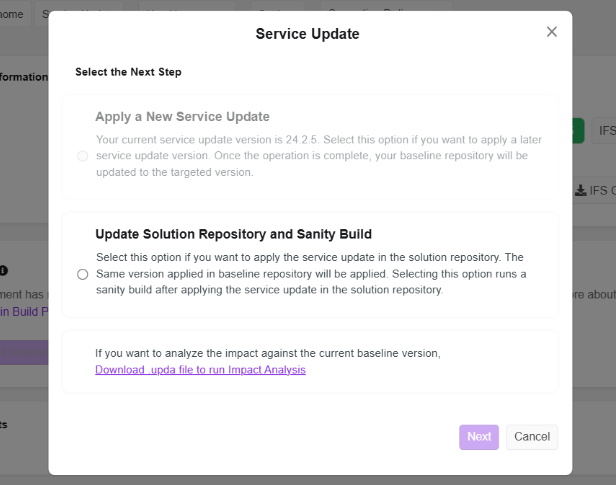This screenshot has height=485, width=616.
Task: Open Download .upda file Impact Analysis link
Action: coord(200,370)
